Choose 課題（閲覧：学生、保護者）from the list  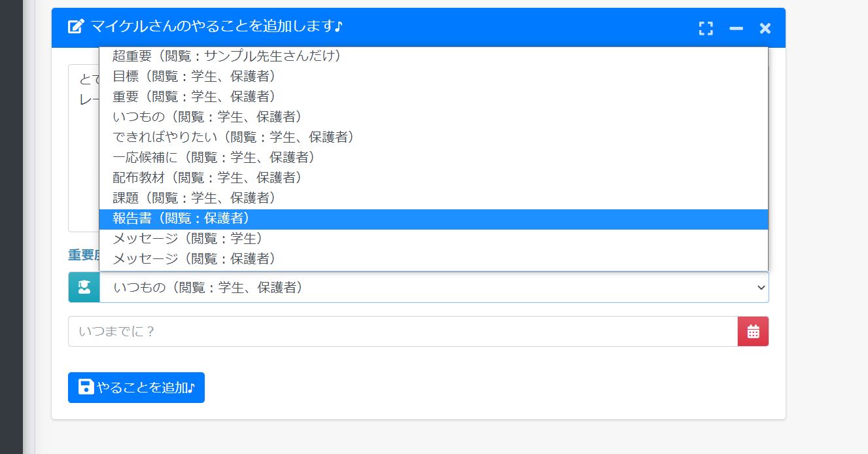click(x=193, y=198)
